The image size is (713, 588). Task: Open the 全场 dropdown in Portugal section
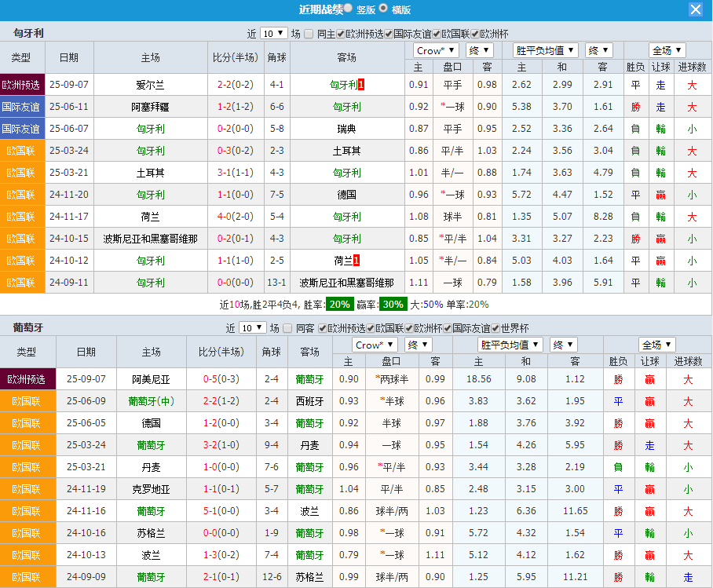657,344
